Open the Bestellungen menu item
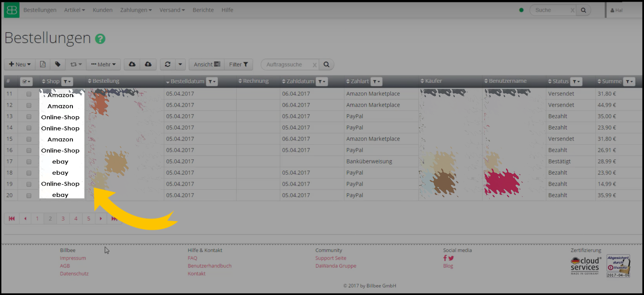 (x=40, y=10)
